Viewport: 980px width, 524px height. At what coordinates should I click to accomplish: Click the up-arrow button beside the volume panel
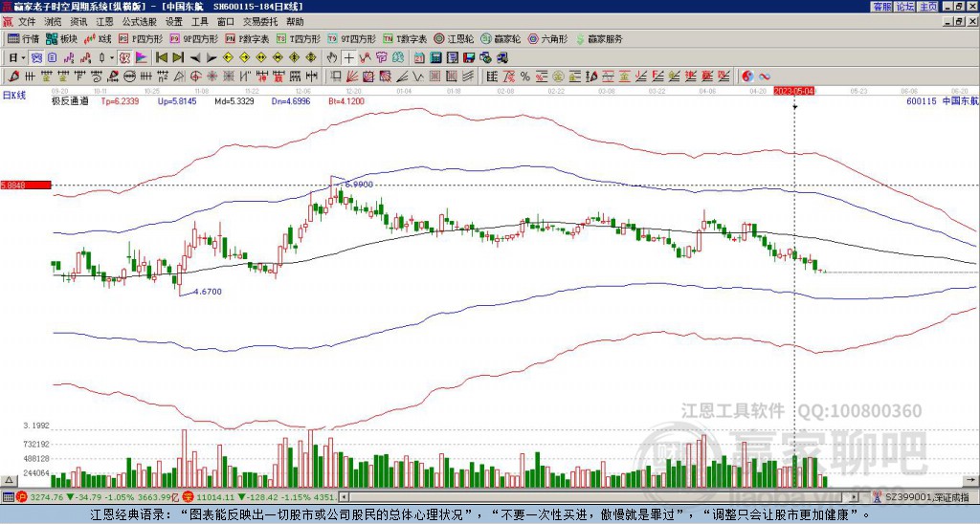pos(10,480)
